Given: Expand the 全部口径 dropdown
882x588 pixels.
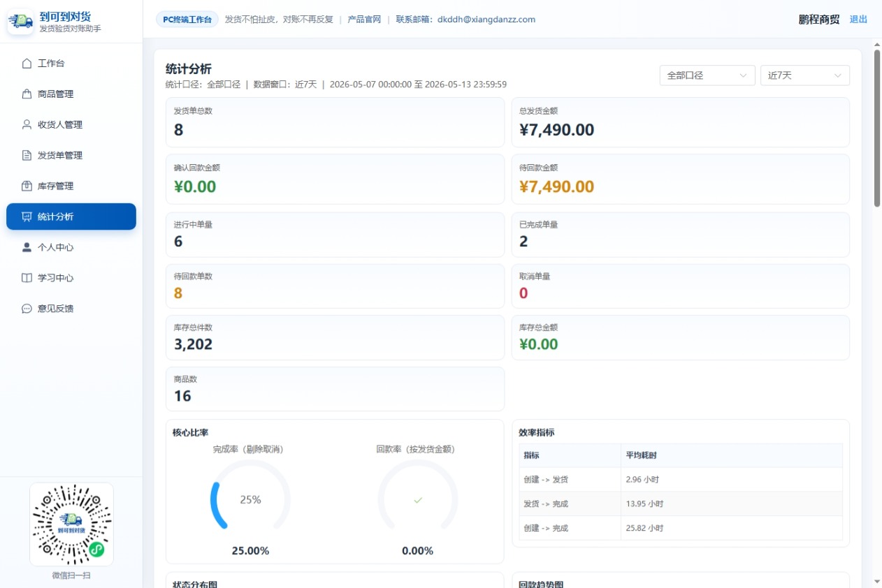Looking at the screenshot, I should [707, 75].
